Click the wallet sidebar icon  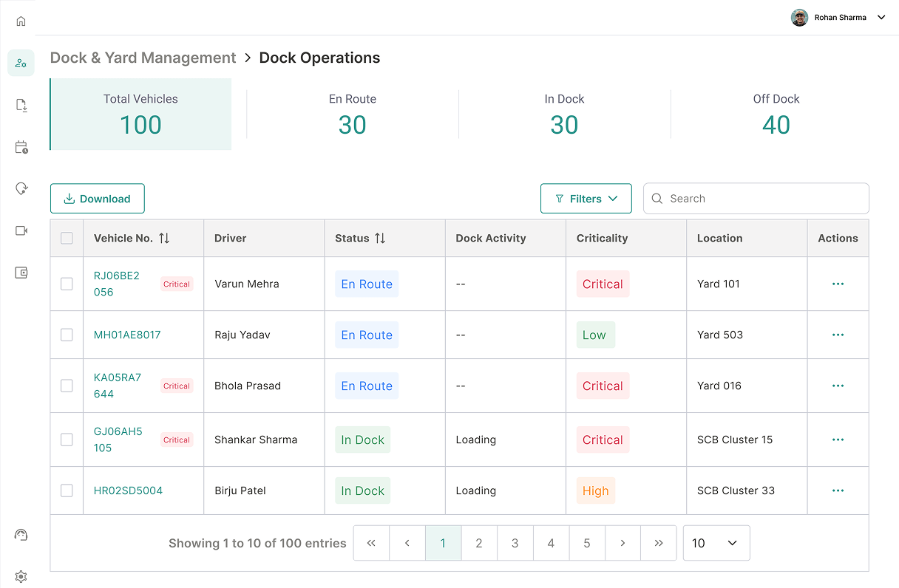point(21,272)
